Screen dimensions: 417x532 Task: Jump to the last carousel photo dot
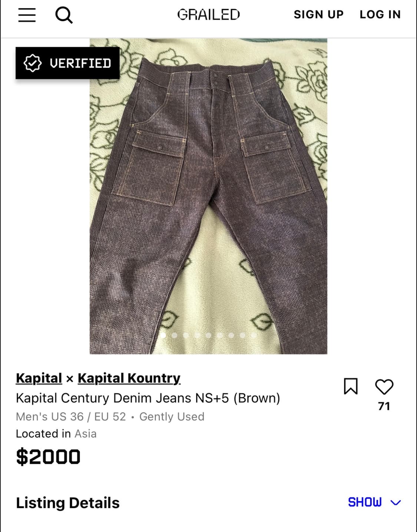254,335
